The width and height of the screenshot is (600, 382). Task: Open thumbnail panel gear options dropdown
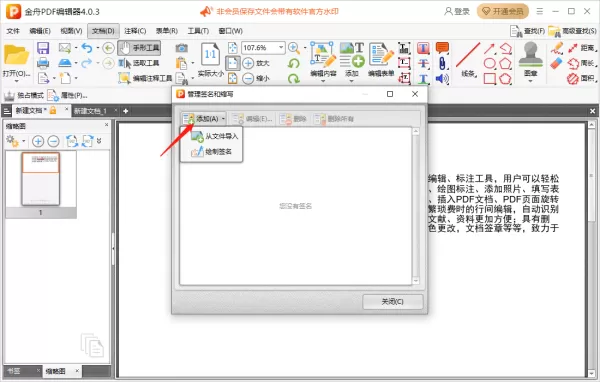tap(23, 141)
